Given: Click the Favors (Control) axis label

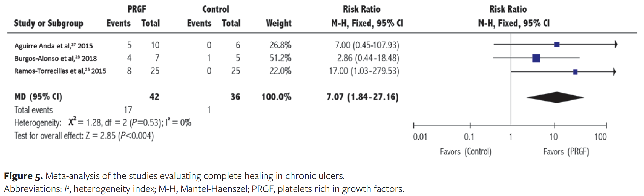Looking at the screenshot, I should click(465, 151).
